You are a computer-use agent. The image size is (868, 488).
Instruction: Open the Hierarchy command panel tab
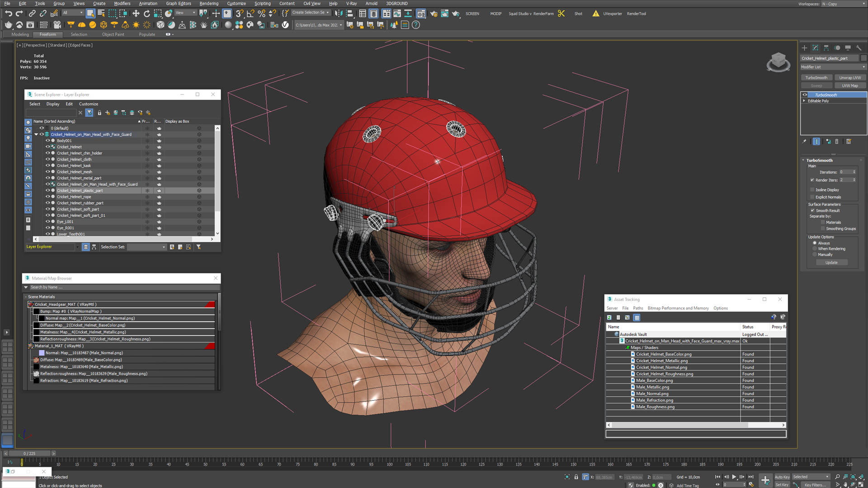826,47
